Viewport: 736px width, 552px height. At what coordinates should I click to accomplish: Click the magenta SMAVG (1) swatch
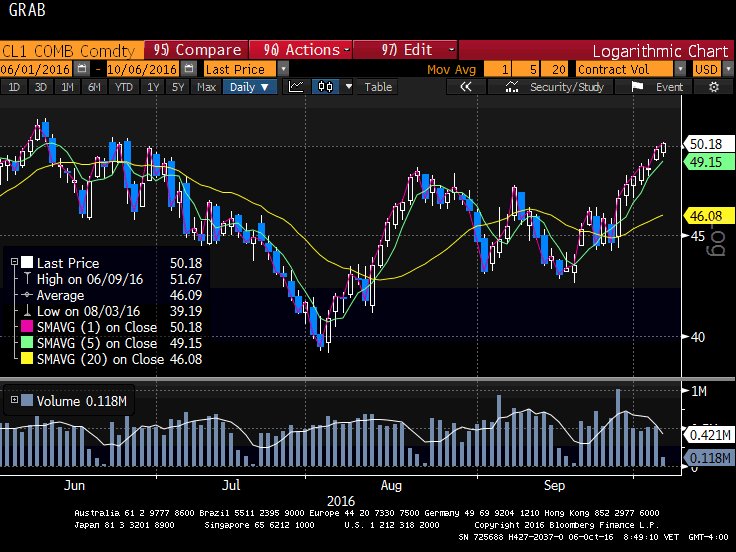27,326
